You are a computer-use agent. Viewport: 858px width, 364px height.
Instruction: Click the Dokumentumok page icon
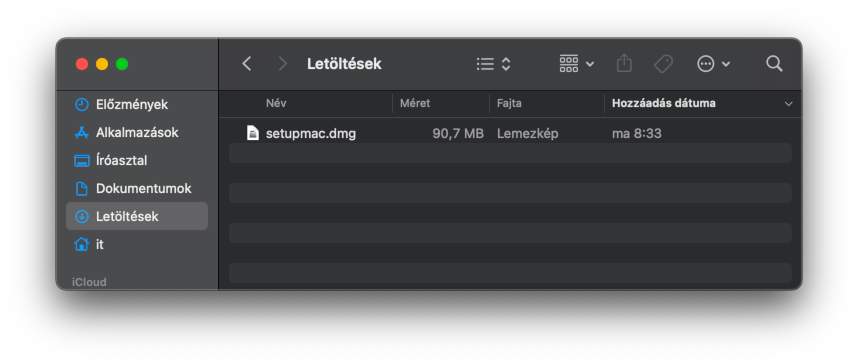(x=82, y=189)
